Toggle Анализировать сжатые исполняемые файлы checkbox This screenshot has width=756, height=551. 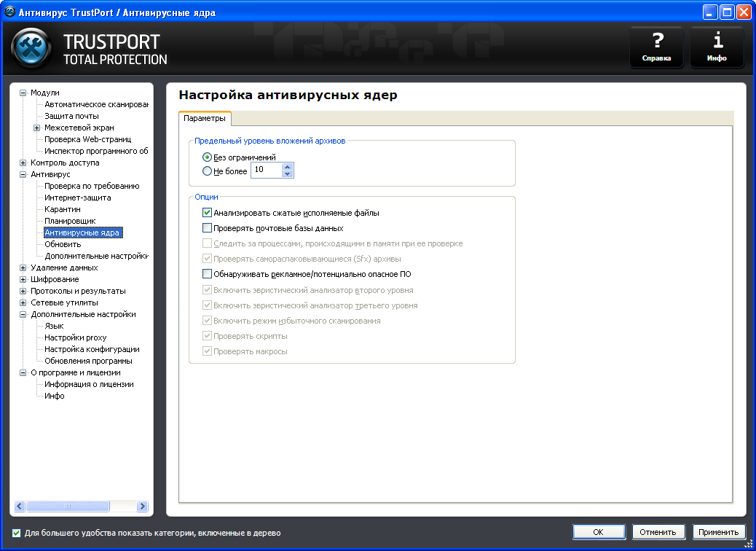(207, 212)
